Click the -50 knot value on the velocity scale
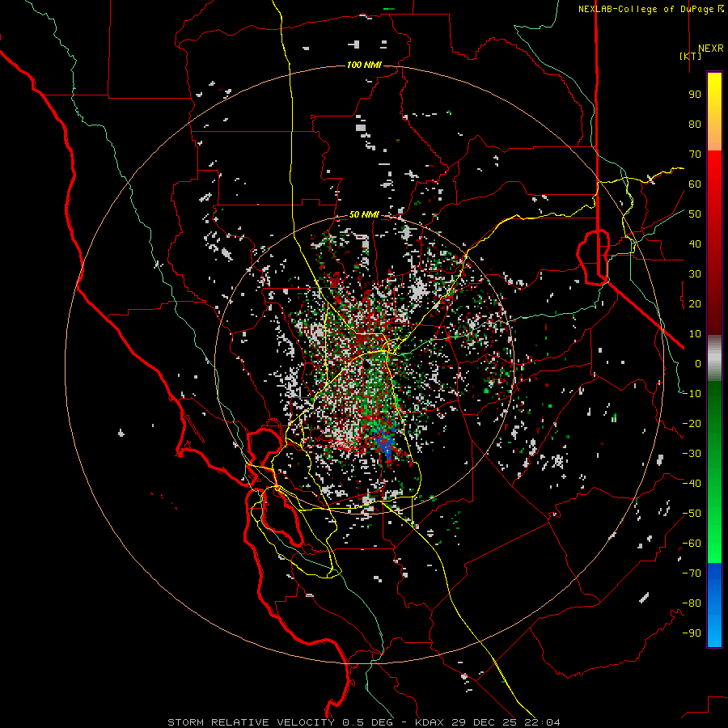The image size is (728, 728). [692, 514]
